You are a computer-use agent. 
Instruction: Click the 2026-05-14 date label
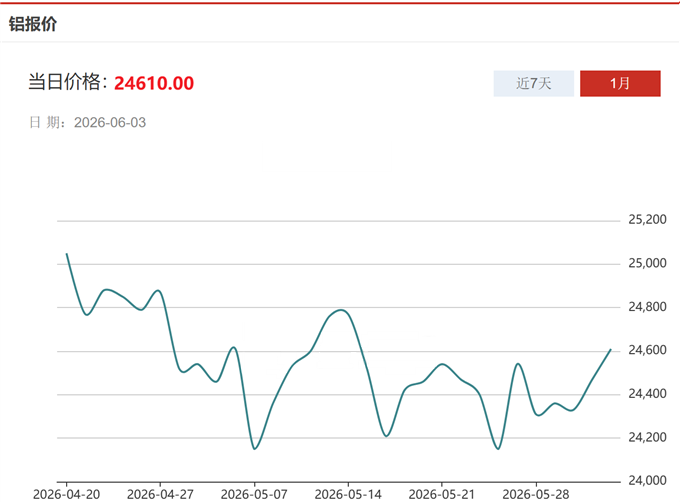[x=348, y=494]
